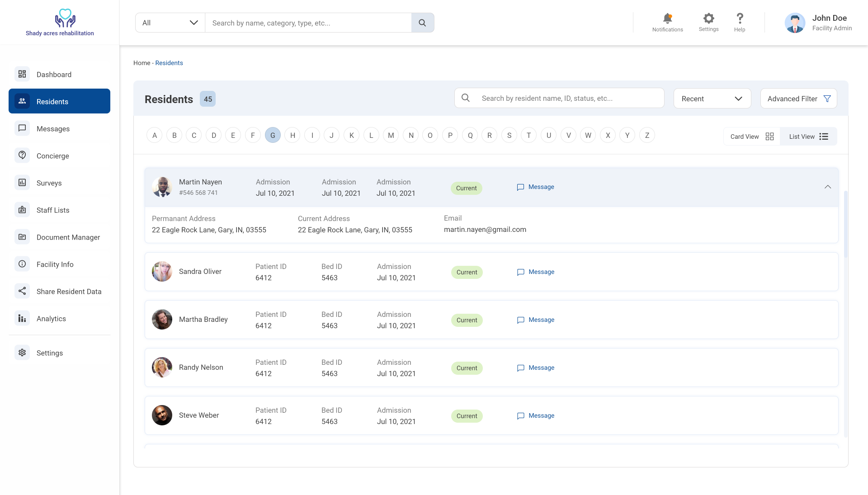This screenshot has height=495, width=868.
Task: Click the Settings gear icon in header
Action: coord(708,19)
